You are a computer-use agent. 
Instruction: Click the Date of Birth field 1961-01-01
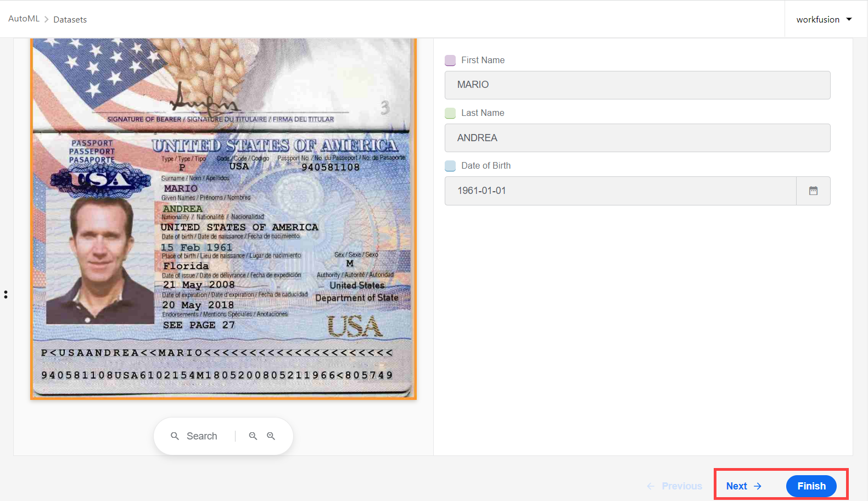pos(620,191)
